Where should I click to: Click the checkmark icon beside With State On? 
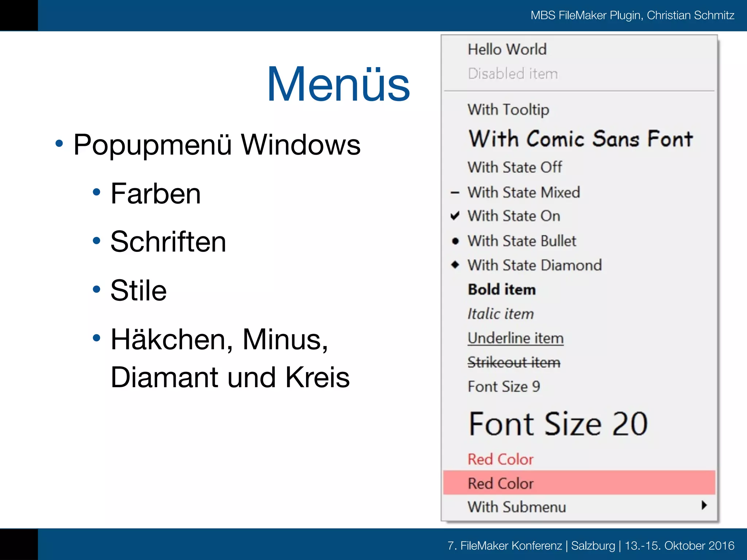455,216
